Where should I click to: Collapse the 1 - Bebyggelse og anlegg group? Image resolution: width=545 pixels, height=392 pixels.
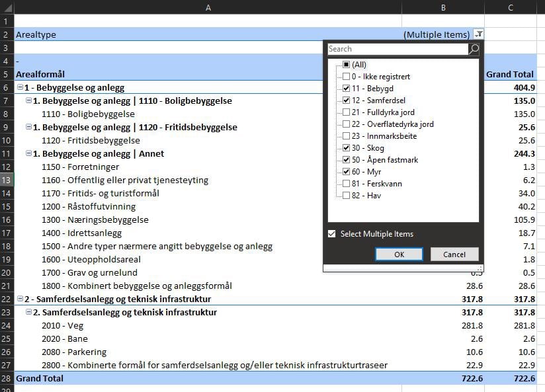20,87
